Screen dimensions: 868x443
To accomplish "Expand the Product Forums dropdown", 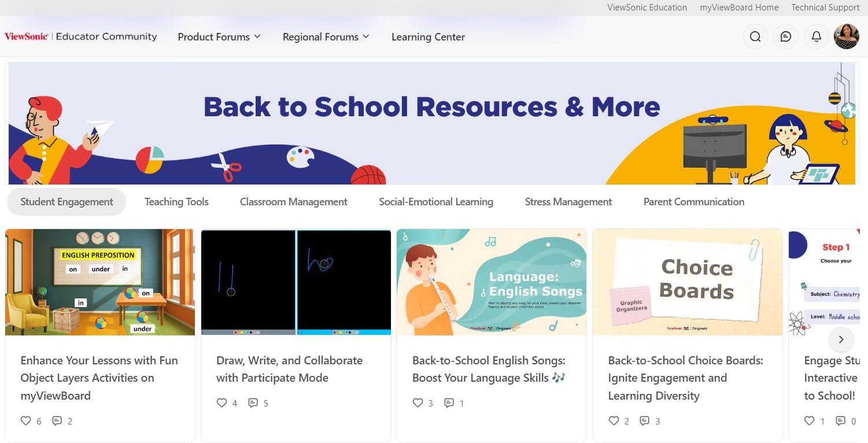I will (219, 37).
